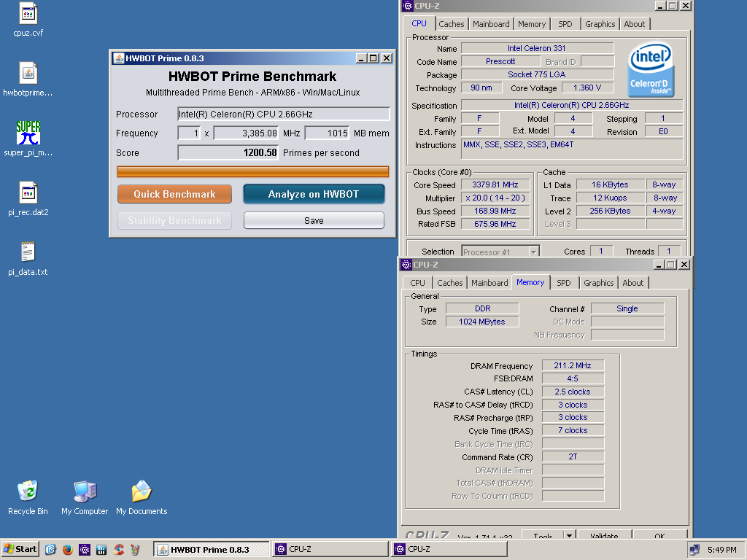Click the DRAM Frequency value 211.2 MHz
This screenshot has height=560, width=747.
[573, 365]
